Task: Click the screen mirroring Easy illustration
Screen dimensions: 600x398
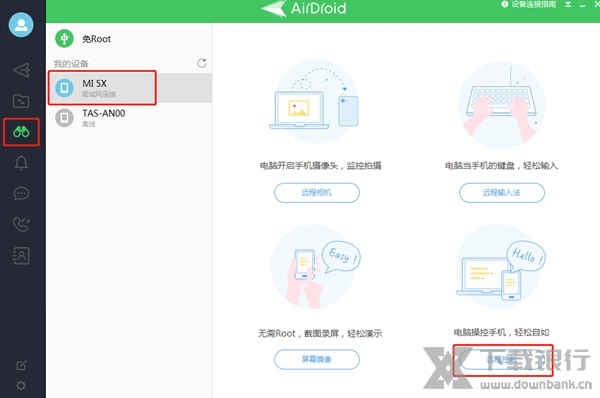Action: click(316, 267)
